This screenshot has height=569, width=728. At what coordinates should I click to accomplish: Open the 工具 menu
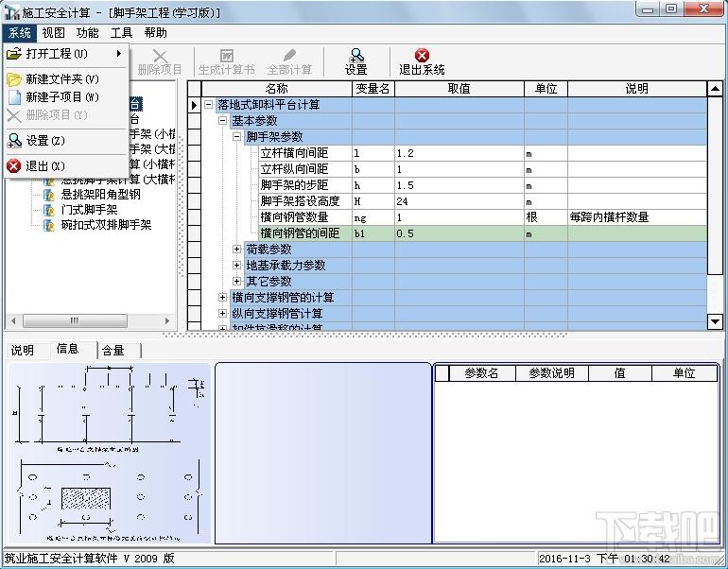pos(121,33)
